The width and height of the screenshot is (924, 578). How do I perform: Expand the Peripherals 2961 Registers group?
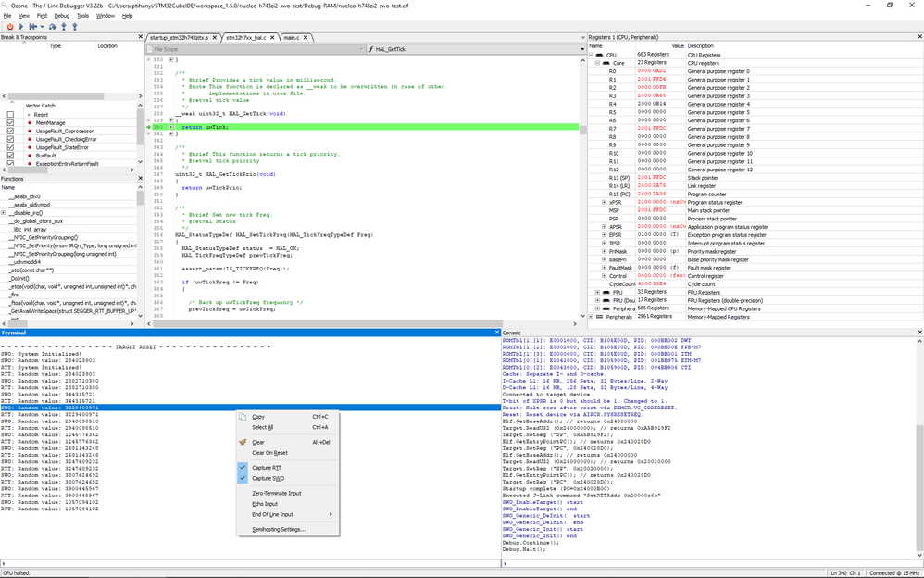tap(591, 317)
